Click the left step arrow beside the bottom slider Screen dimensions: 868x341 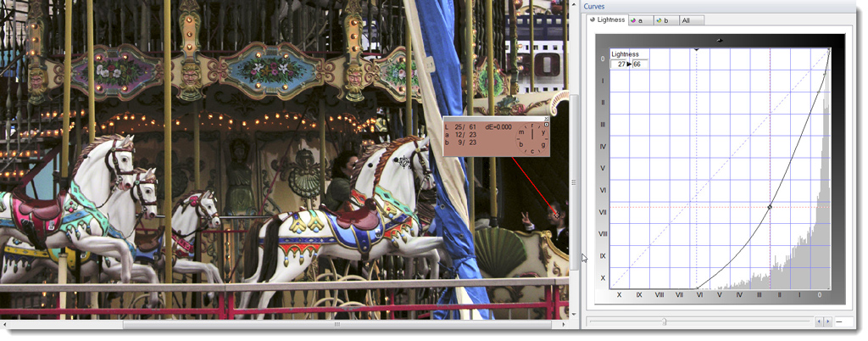tap(819, 321)
